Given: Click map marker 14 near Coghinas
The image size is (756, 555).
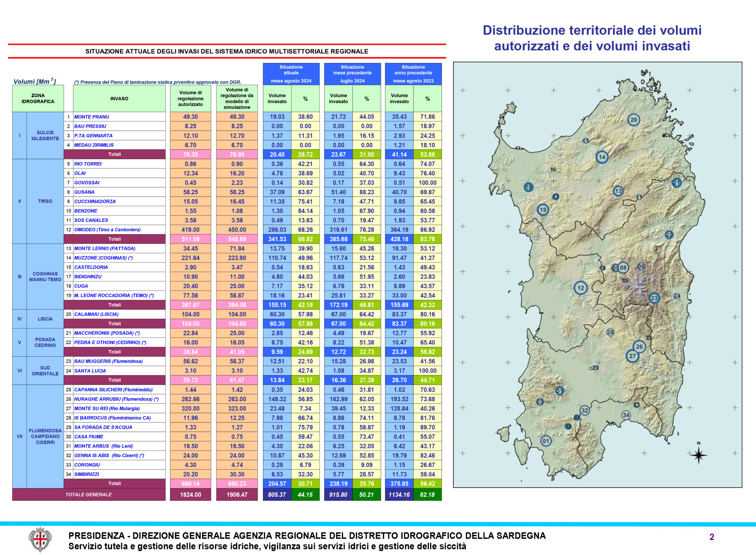Looking at the screenshot, I should pyautogui.click(x=602, y=157).
